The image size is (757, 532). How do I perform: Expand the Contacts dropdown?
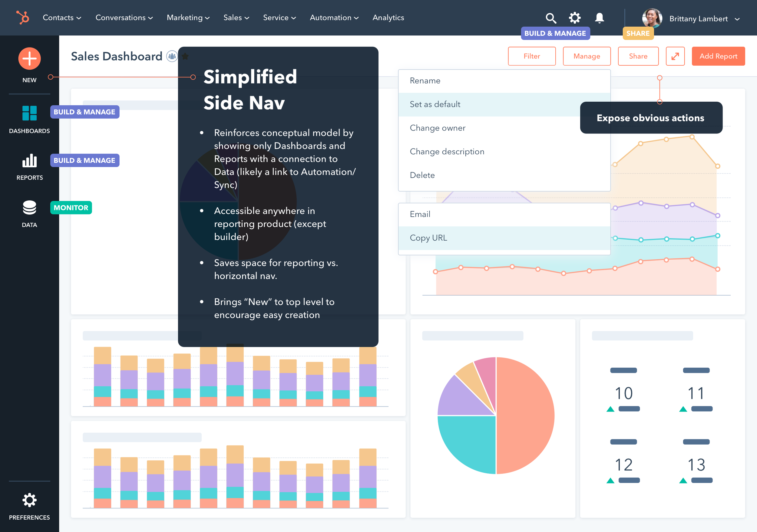[61, 18]
